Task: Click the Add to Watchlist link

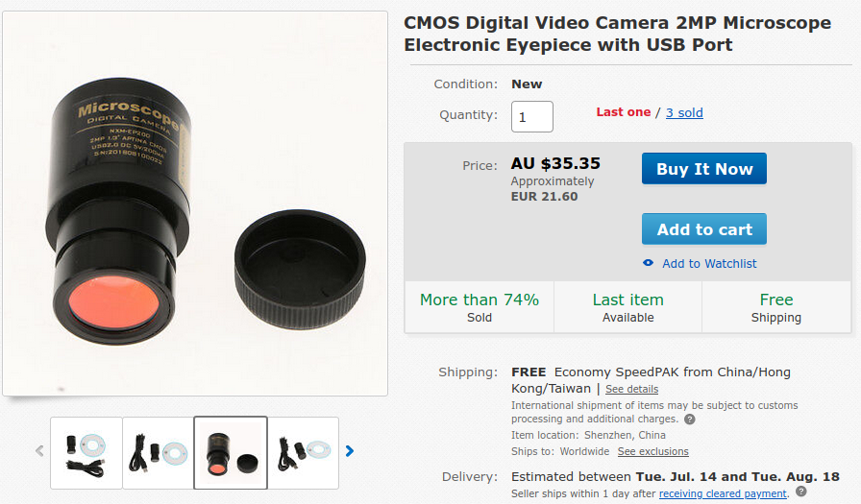Action: click(709, 263)
